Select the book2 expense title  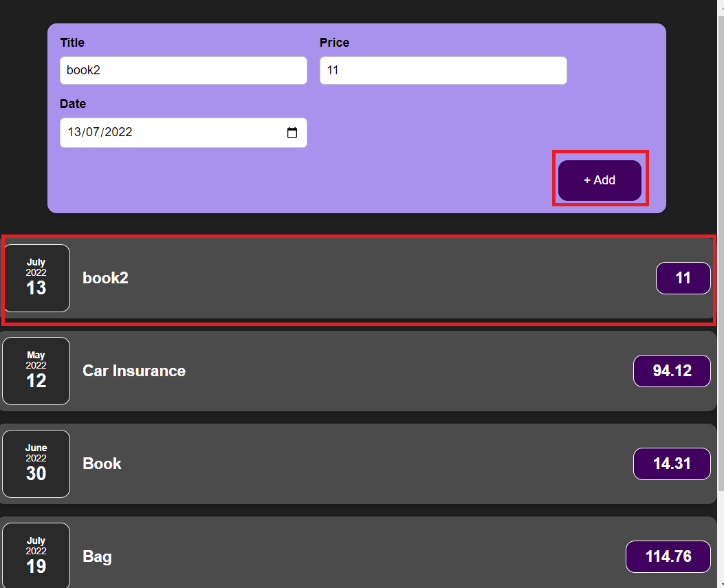105,278
